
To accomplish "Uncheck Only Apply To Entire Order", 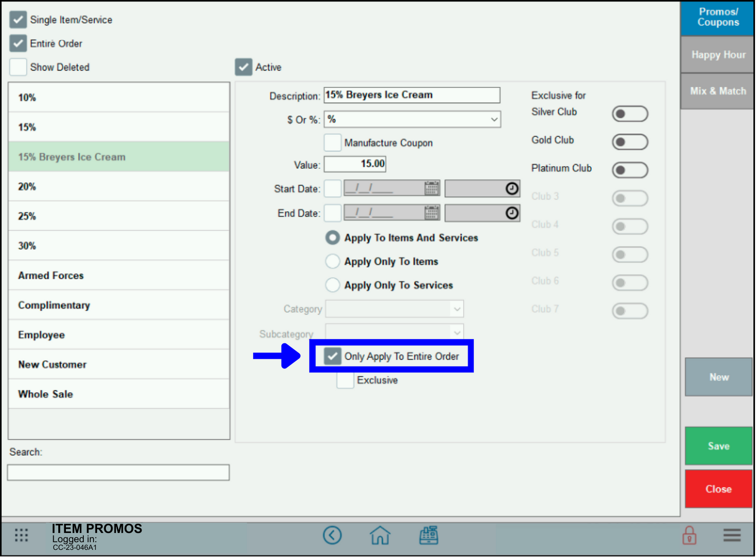I will tap(332, 356).
